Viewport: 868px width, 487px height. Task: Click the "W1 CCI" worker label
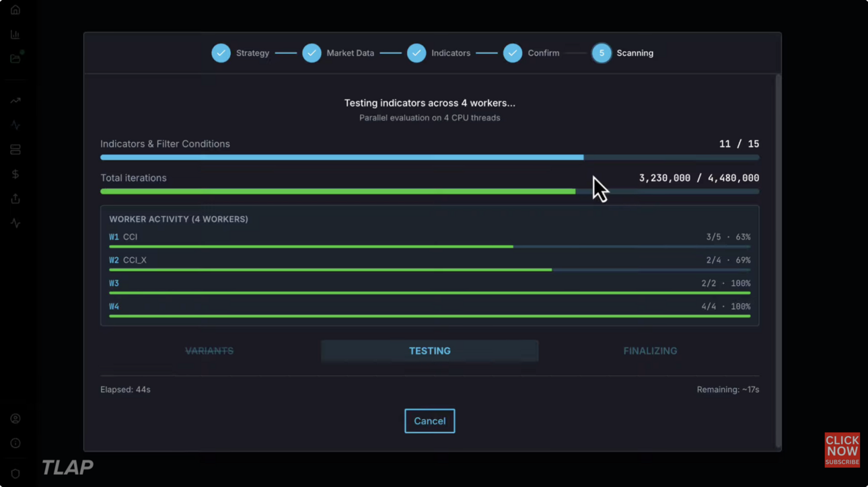(123, 237)
